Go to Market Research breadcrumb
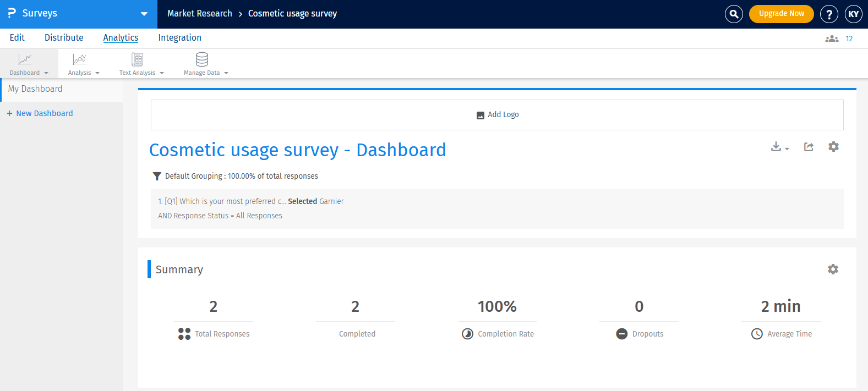Screen dimensions: 868x391 point(200,13)
